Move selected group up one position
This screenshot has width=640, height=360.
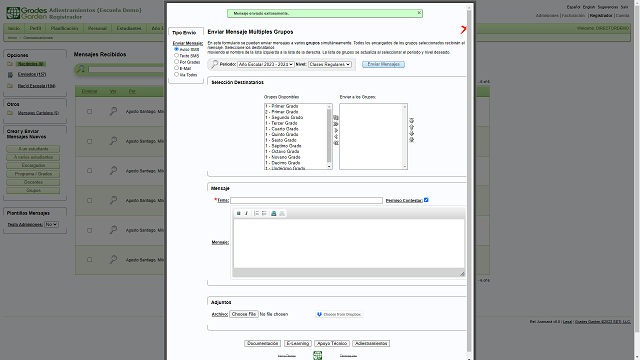pos(411,127)
